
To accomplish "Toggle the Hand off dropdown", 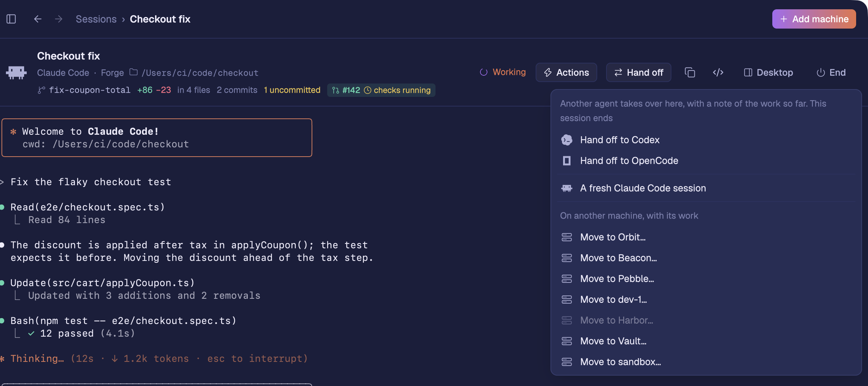I will pyautogui.click(x=638, y=72).
